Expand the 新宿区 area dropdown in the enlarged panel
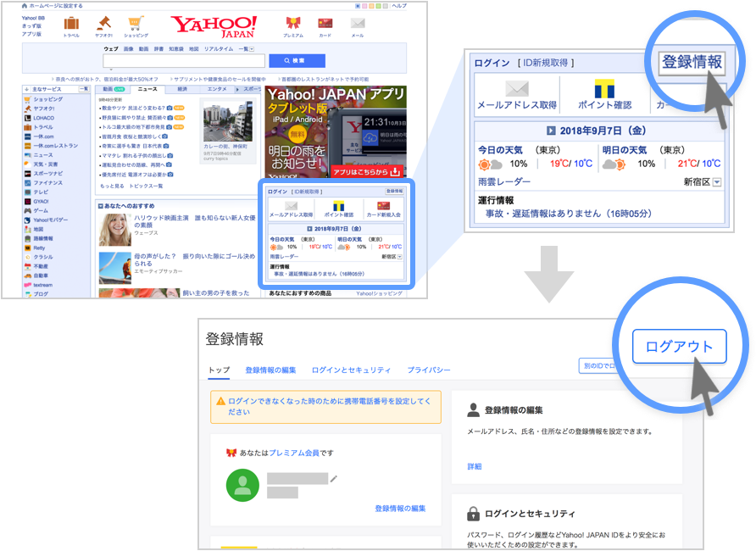 [717, 182]
